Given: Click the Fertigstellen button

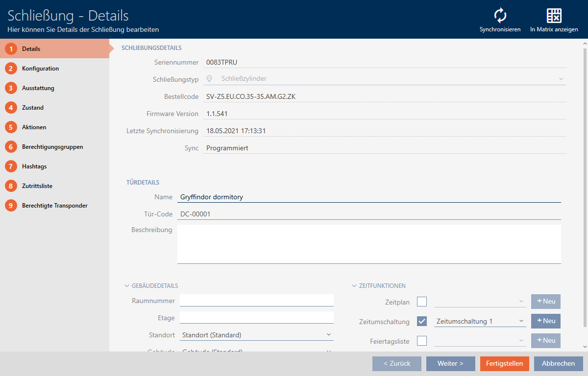Looking at the screenshot, I should pos(505,363).
